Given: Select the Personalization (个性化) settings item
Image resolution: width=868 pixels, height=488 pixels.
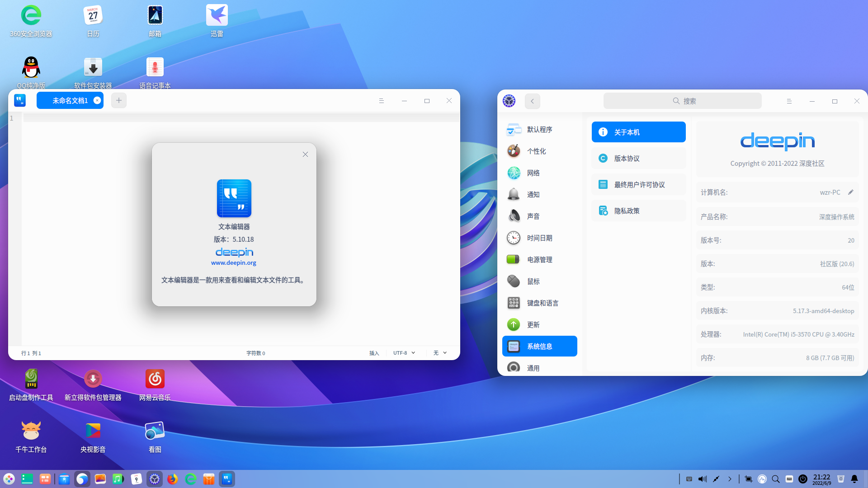Looking at the screenshot, I should [x=536, y=151].
